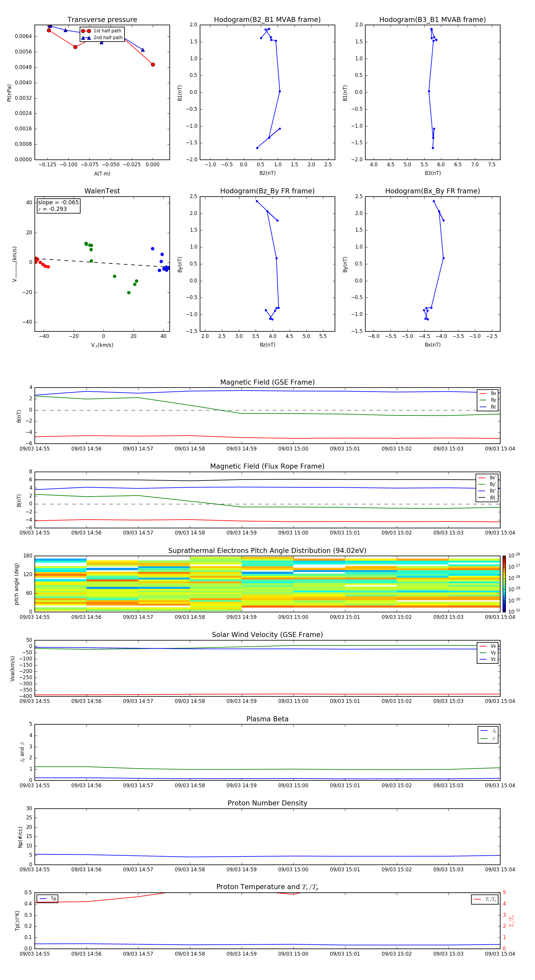
Task: Click the "10^-26" colorbar tick label
Action: [x=514, y=555]
